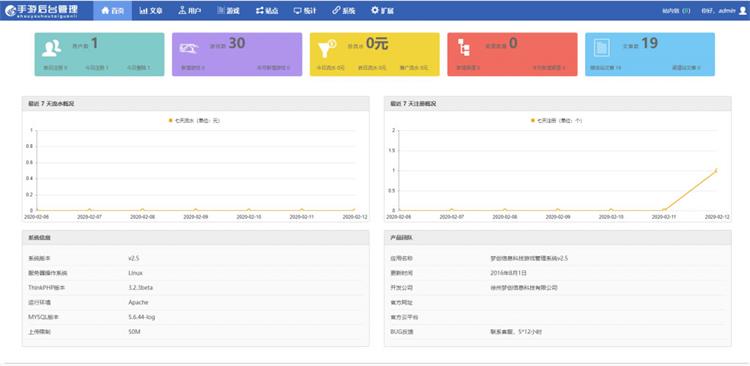The width and height of the screenshot is (750, 366).
Task: Click the gamepad icon on purple card
Action: click(x=189, y=48)
